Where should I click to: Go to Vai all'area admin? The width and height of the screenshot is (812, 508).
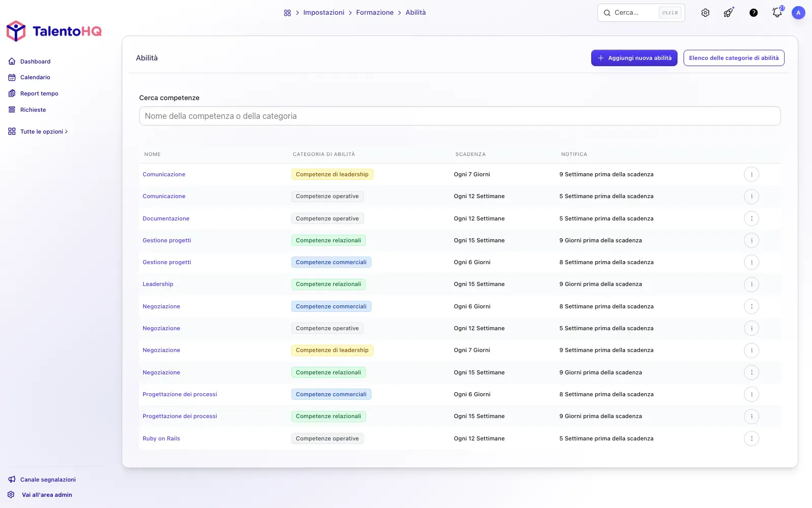(x=47, y=495)
